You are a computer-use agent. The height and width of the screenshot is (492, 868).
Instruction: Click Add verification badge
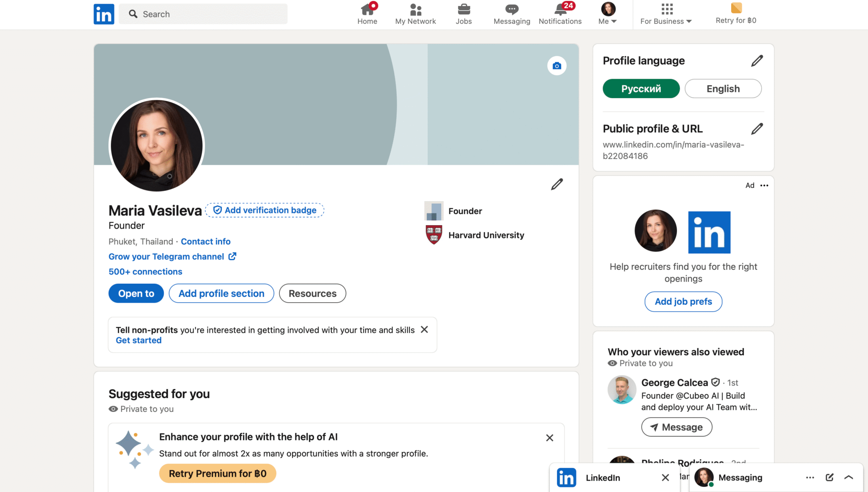265,210
